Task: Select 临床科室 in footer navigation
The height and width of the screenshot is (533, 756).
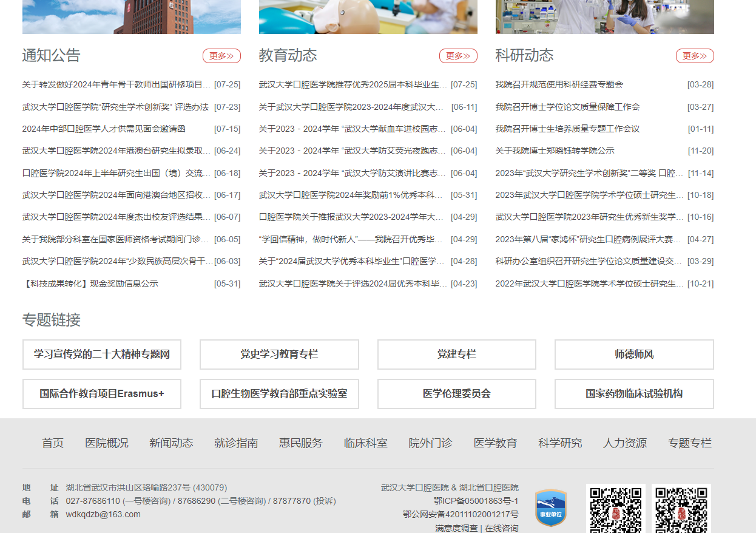Action: (x=365, y=443)
